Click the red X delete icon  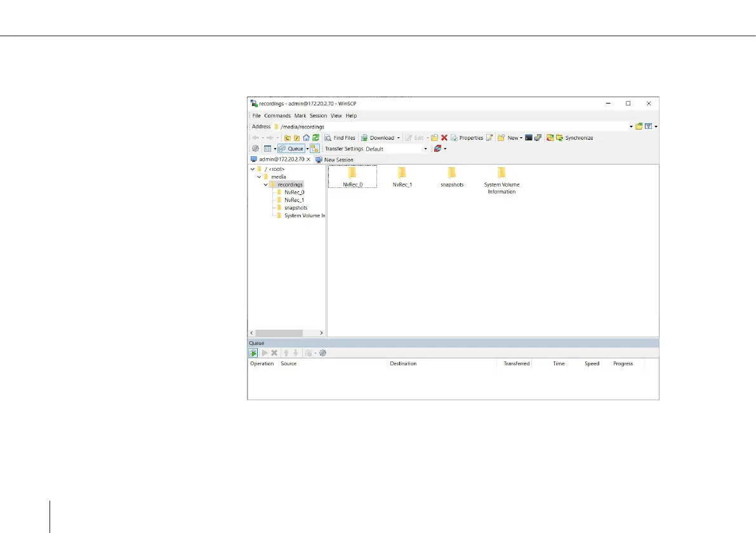pyautogui.click(x=444, y=138)
